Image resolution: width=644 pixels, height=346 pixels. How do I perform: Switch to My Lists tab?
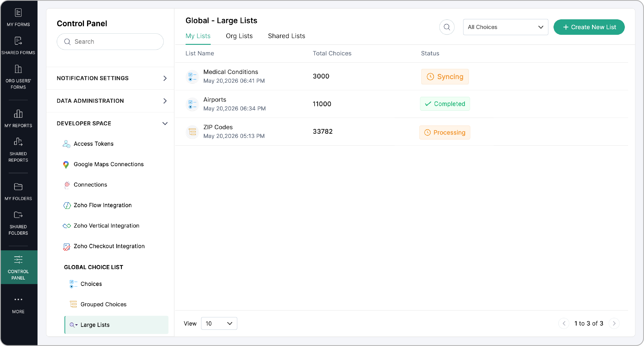[x=198, y=36]
